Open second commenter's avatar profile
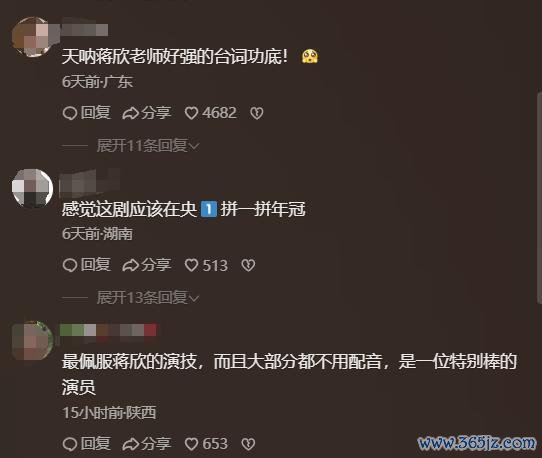This screenshot has height=458, width=542. [x=32, y=188]
